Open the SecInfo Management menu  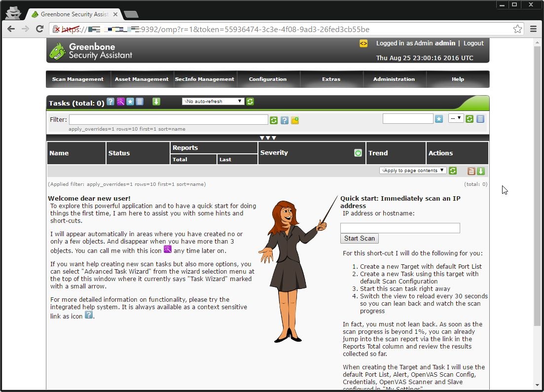pos(205,79)
